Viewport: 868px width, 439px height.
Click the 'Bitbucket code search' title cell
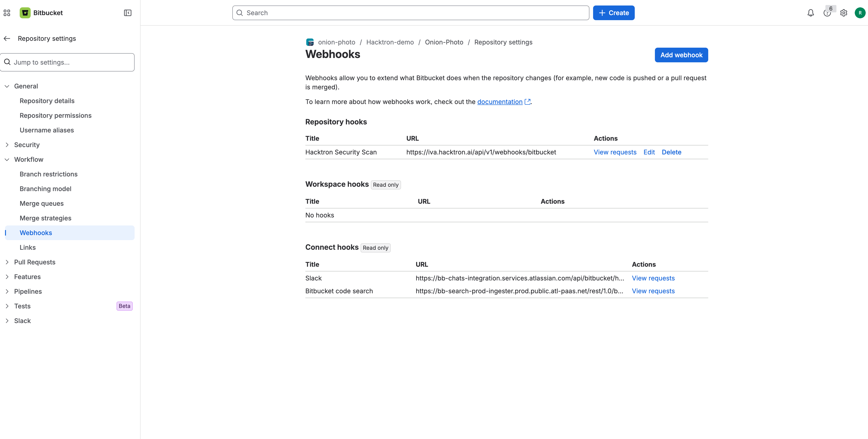click(x=339, y=291)
